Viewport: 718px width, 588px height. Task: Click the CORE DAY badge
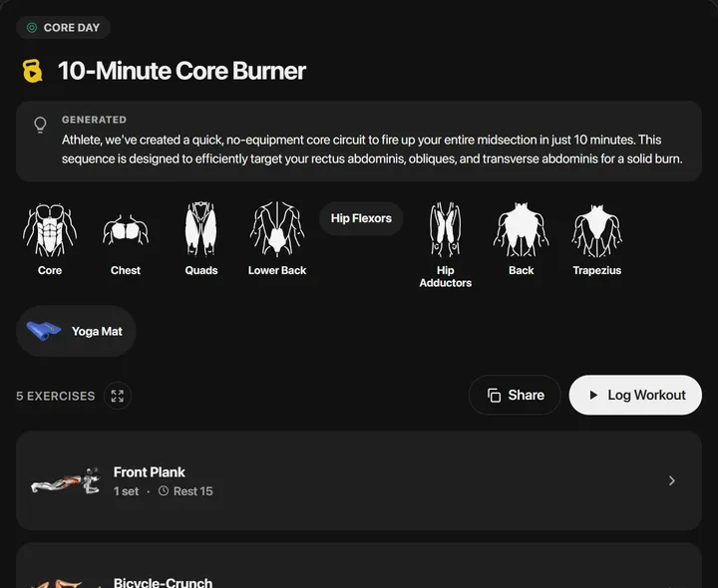coord(63,28)
